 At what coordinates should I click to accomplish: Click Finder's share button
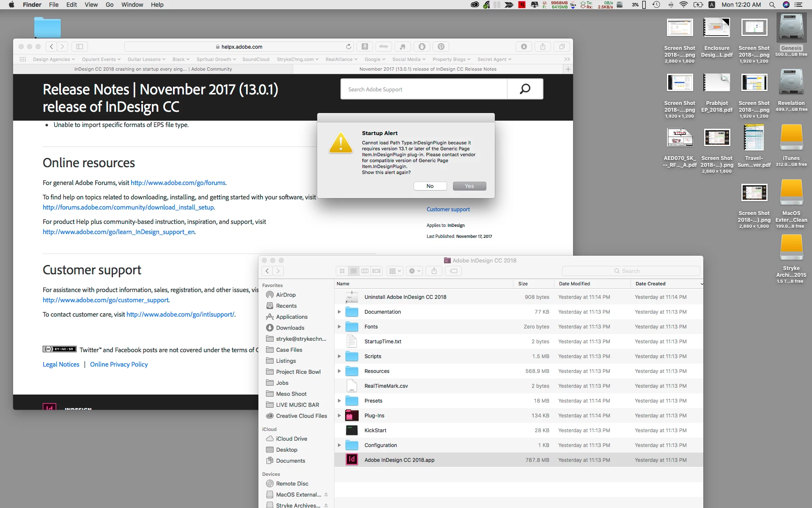tap(434, 271)
